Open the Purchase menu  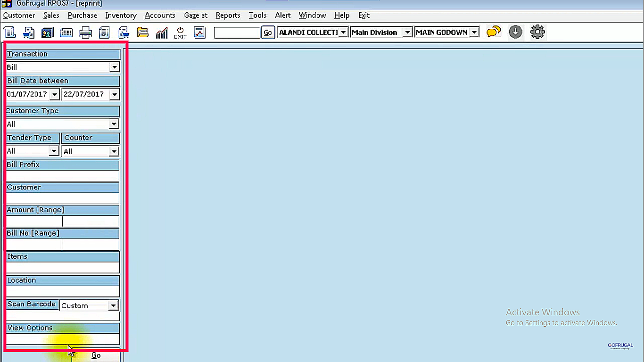[x=83, y=15]
